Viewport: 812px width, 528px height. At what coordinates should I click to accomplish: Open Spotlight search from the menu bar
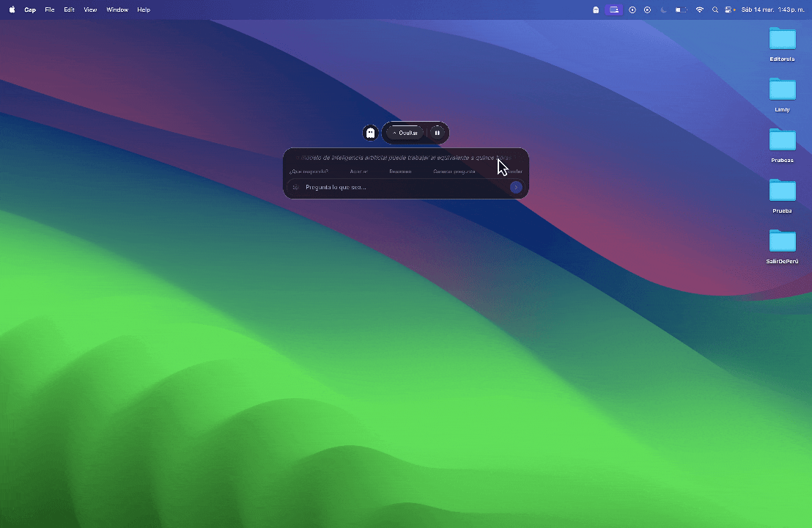click(715, 10)
